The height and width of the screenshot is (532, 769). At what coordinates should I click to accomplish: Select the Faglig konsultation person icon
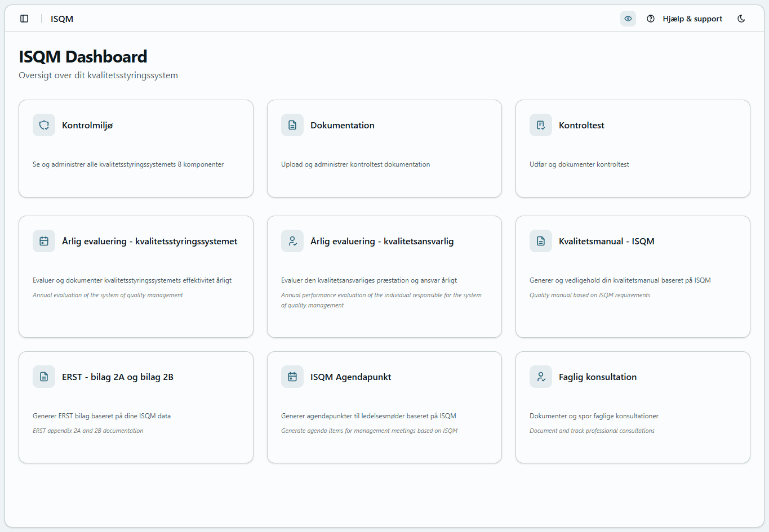click(x=540, y=376)
